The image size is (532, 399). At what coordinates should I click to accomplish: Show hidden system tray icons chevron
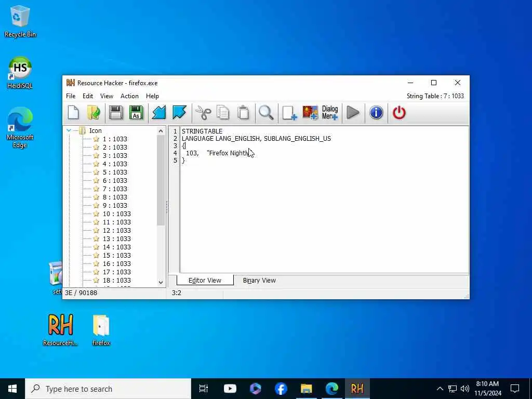(440, 389)
